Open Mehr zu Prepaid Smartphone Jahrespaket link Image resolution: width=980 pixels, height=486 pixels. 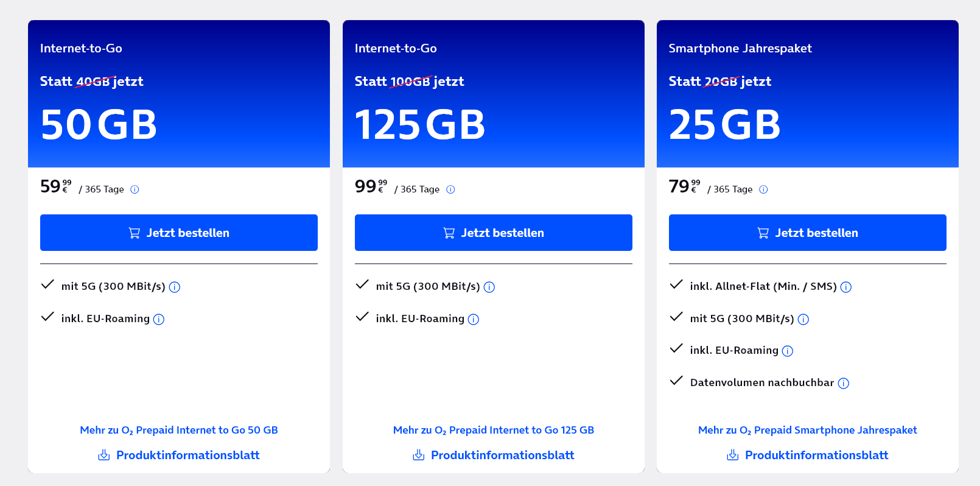point(808,430)
